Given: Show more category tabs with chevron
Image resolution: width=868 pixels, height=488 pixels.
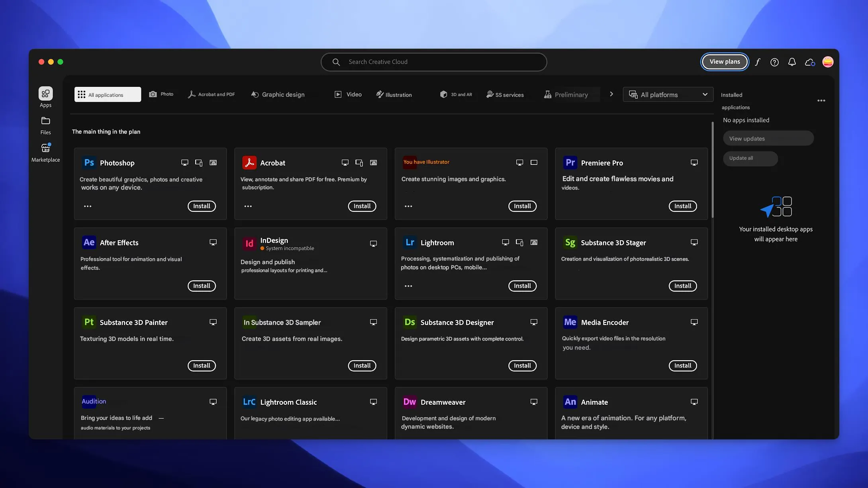Looking at the screenshot, I should (611, 94).
